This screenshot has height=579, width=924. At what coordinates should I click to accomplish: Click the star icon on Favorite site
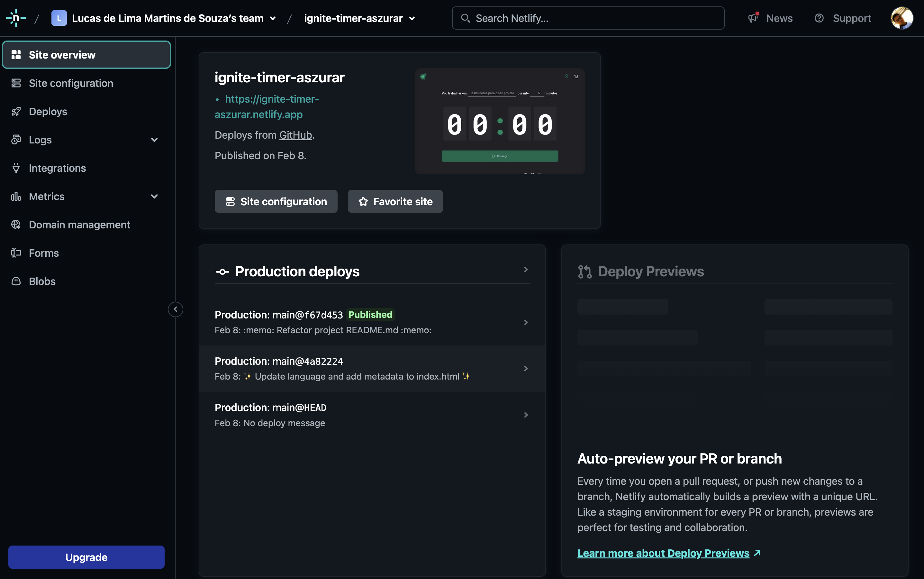(x=363, y=201)
